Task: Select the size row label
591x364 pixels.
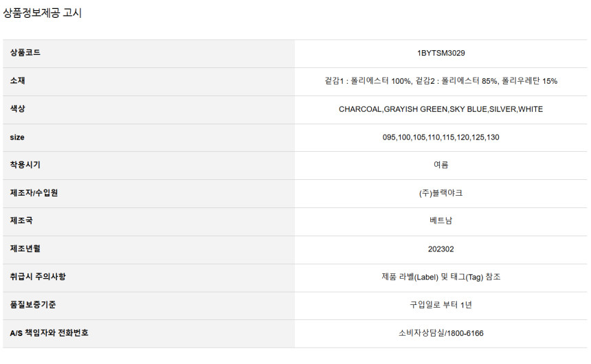Action: [17, 137]
